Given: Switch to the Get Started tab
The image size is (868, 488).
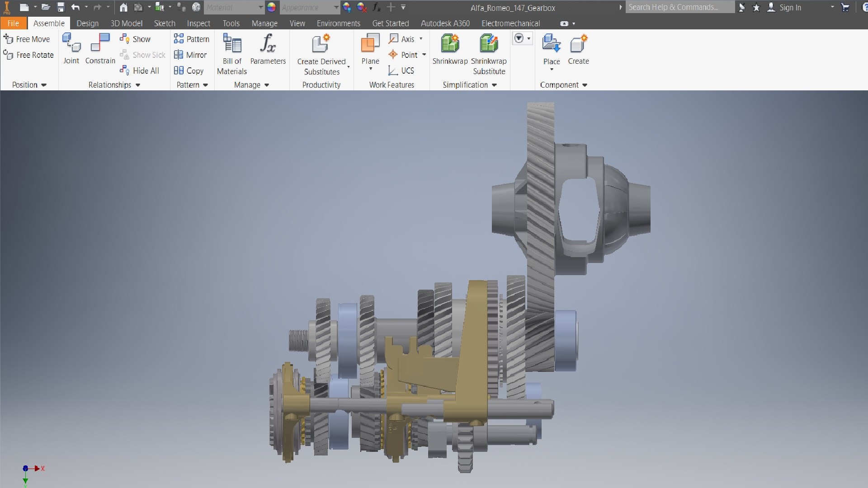Looking at the screenshot, I should [391, 23].
